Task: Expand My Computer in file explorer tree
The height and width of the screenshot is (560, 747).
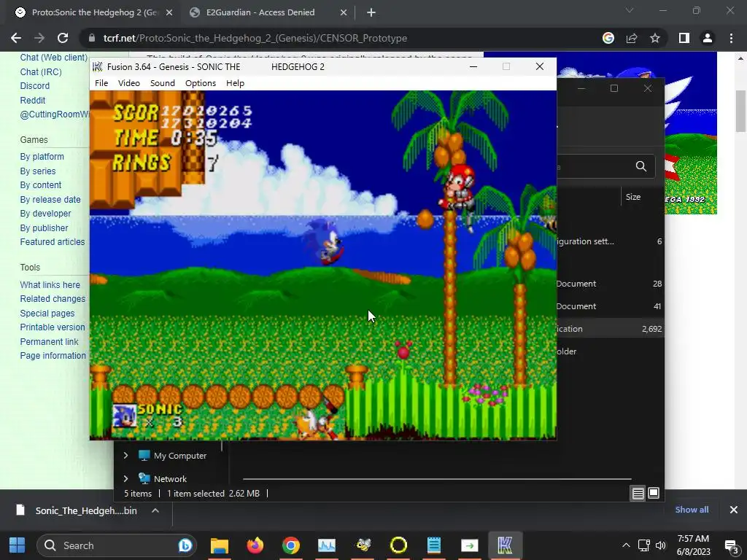Action: pos(125,455)
